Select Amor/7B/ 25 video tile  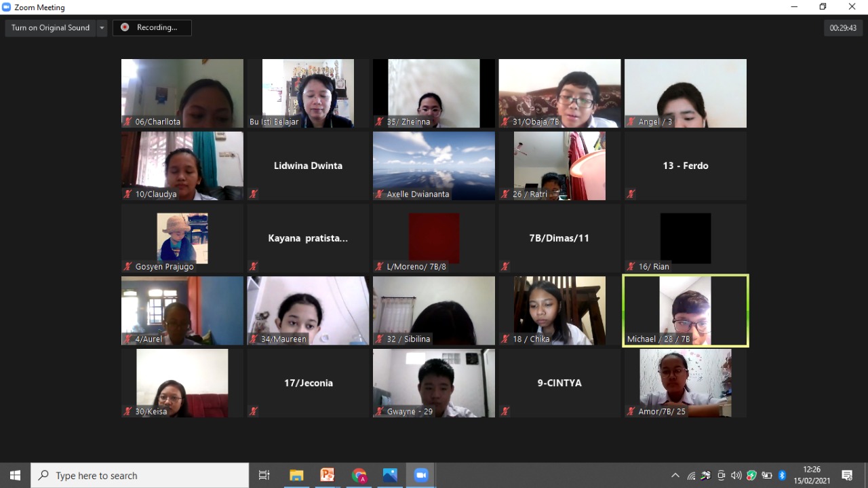686,383
